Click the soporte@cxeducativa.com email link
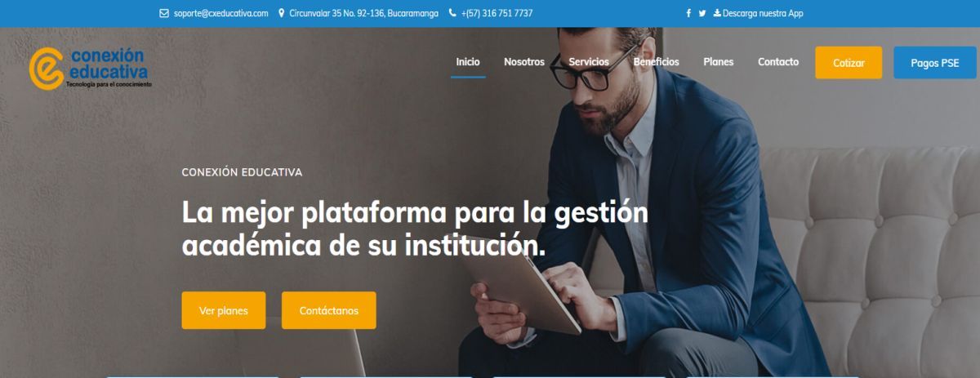This screenshot has height=378, width=980. tap(221, 13)
